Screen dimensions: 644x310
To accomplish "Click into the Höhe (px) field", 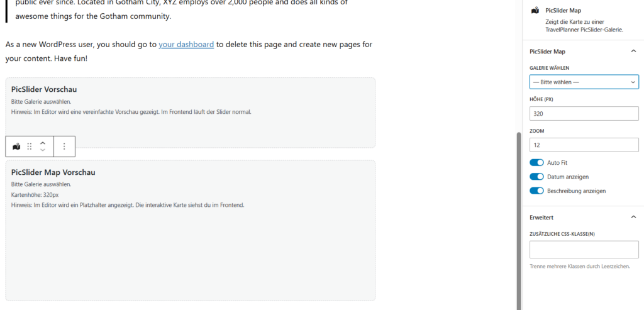I will coord(584,114).
